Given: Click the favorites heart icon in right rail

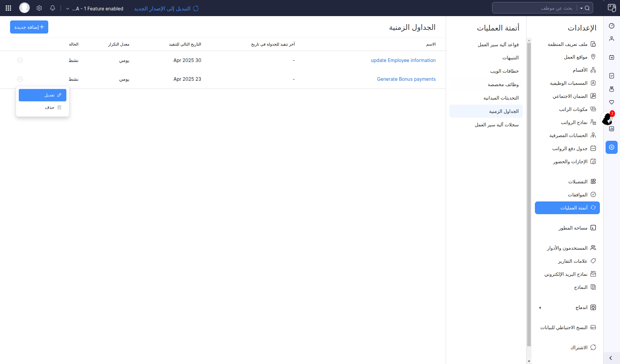Looking at the screenshot, I should point(612,102).
